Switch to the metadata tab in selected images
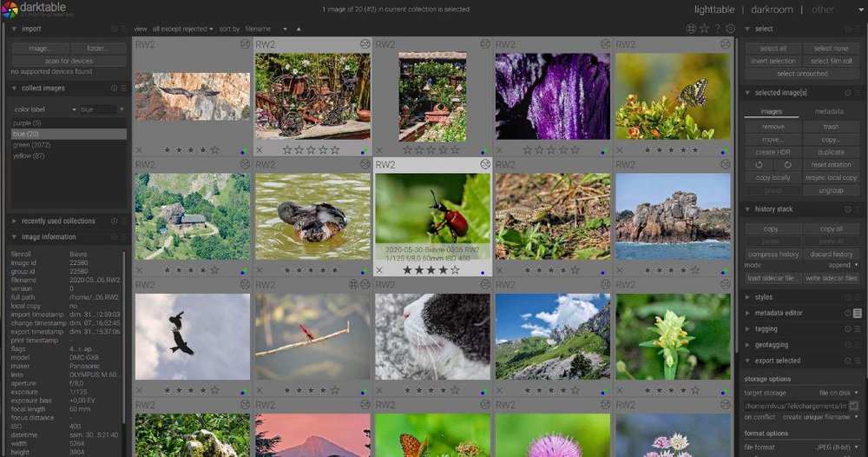Screen dimensions: 868x457 point(829,111)
